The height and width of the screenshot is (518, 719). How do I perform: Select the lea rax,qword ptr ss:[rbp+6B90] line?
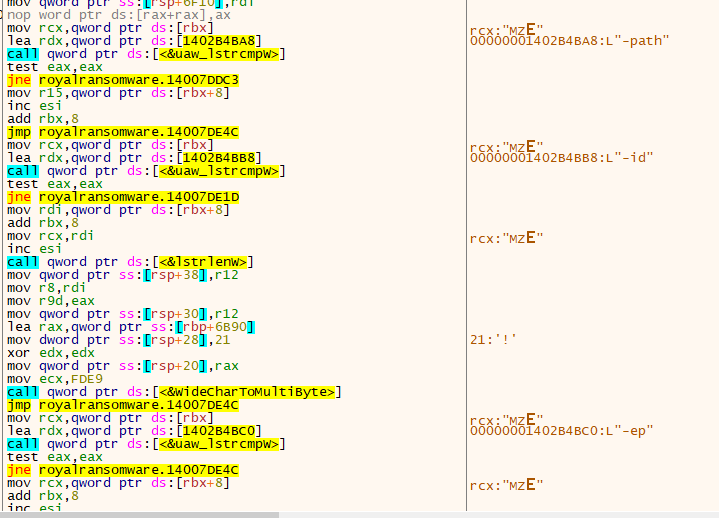pos(131,327)
